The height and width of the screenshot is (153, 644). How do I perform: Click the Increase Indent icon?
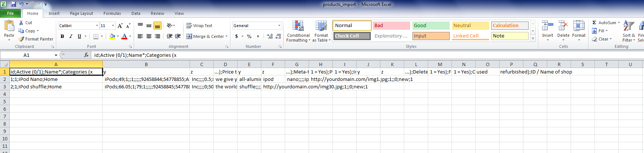[x=178, y=36]
